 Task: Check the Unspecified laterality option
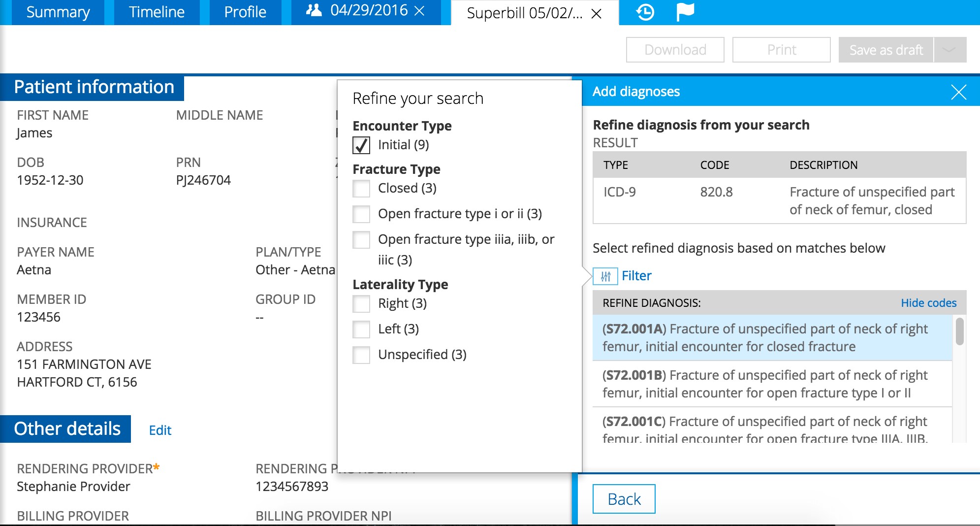(361, 355)
